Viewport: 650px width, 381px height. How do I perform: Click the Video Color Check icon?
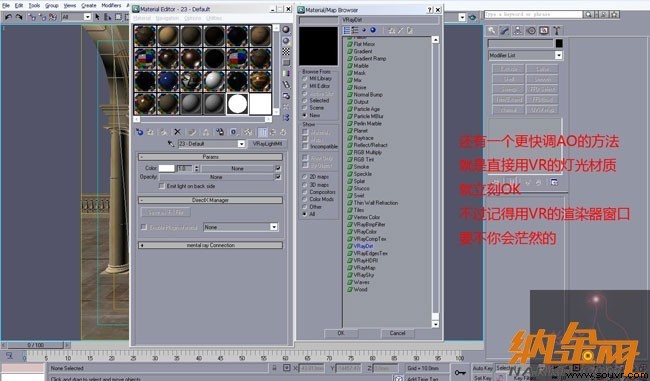tap(286, 73)
